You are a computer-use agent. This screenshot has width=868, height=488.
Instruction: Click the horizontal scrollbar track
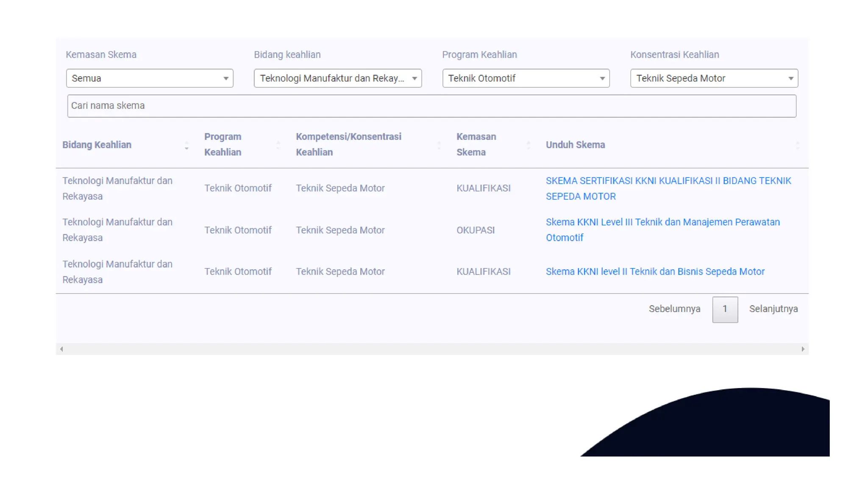(x=432, y=349)
